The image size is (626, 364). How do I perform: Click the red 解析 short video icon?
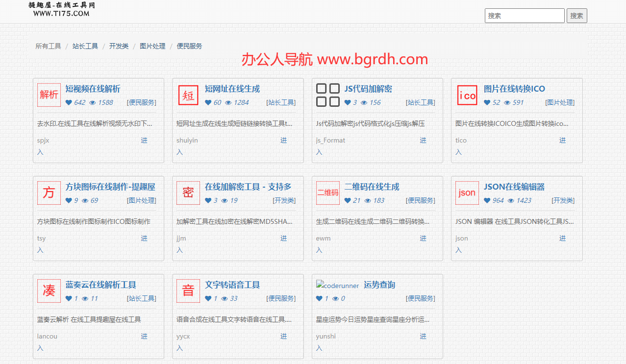pyautogui.click(x=49, y=95)
